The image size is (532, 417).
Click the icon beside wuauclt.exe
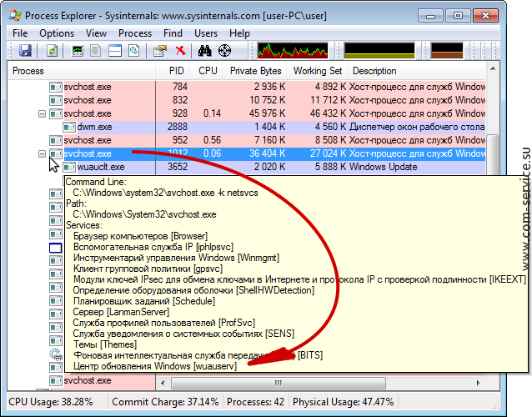coord(69,167)
